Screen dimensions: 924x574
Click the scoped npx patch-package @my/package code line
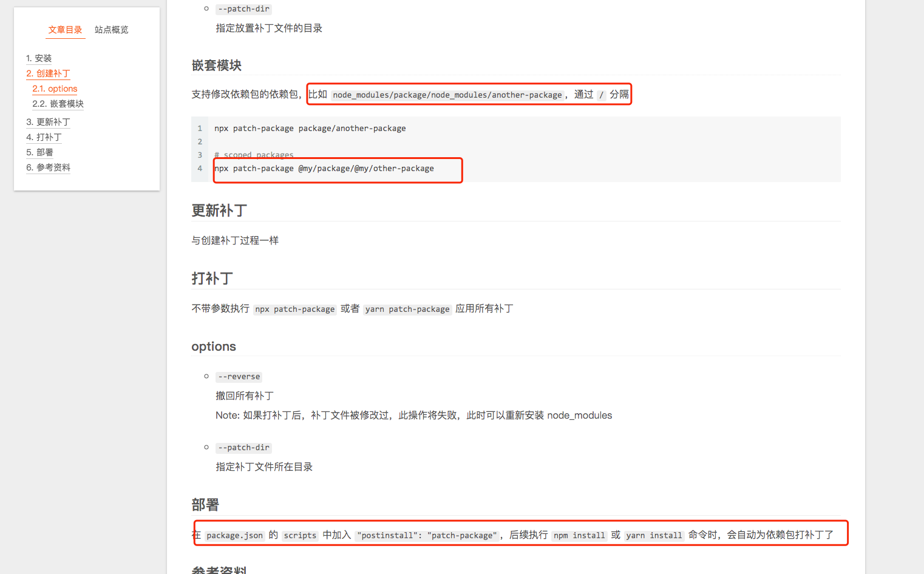(x=324, y=169)
